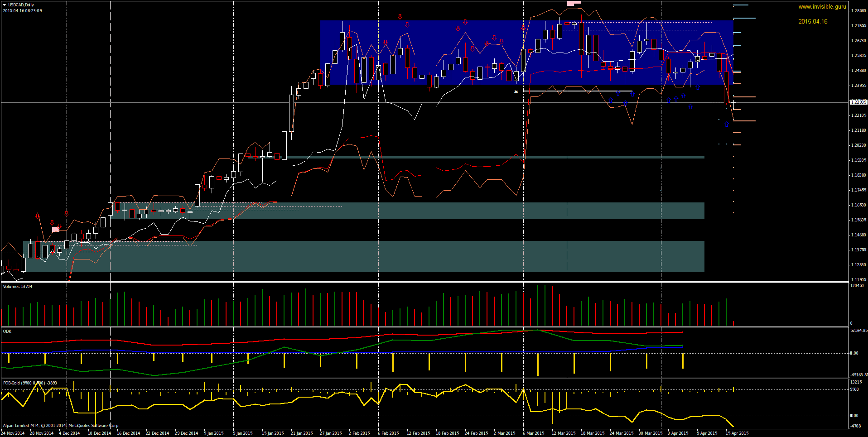Click the 4 Dec 2014 date label
Viewport: 868px width, 437px height.
[69, 433]
